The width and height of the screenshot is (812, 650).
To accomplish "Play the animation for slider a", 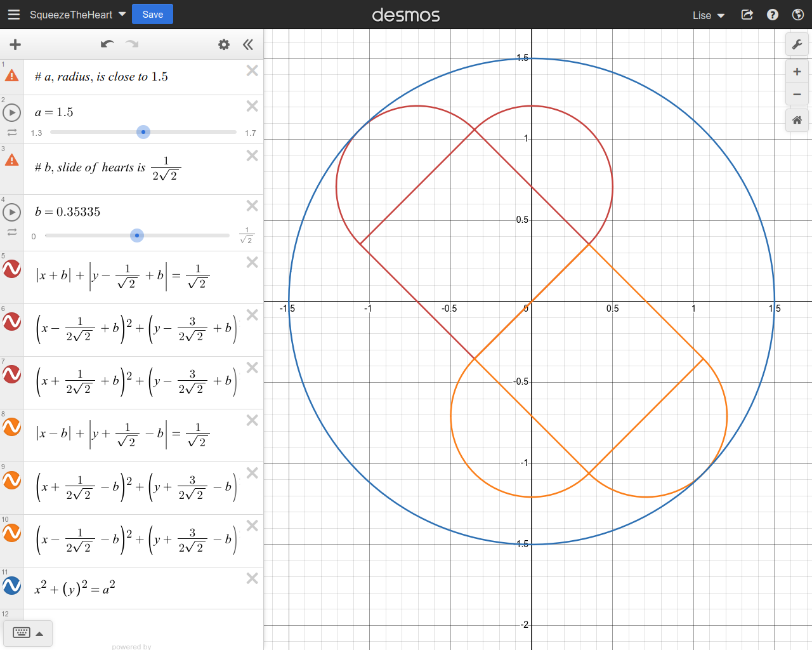I will click(x=12, y=113).
